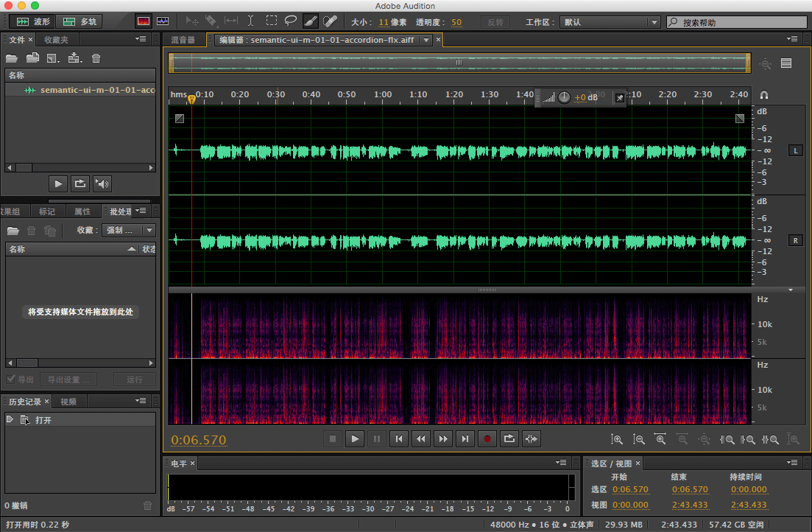The width and height of the screenshot is (812, 532).
Task: Toggle spectral frequency display icon
Action: (x=144, y=21)
